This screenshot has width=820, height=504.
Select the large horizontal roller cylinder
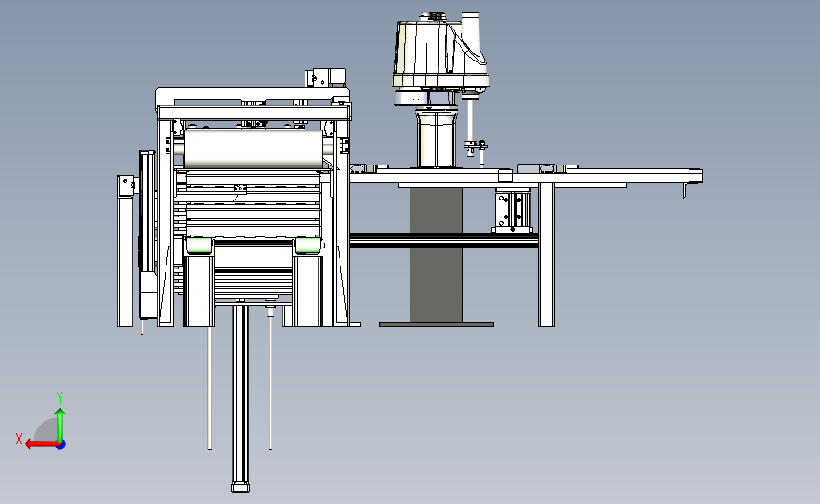click(x=253, y=149)
